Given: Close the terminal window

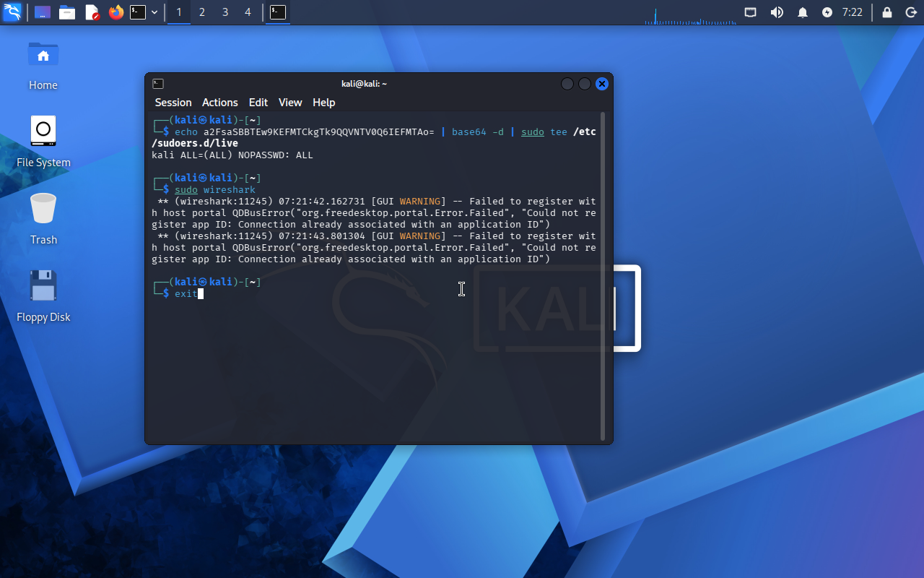Looking at the screenshot, I should pos(602,84).
